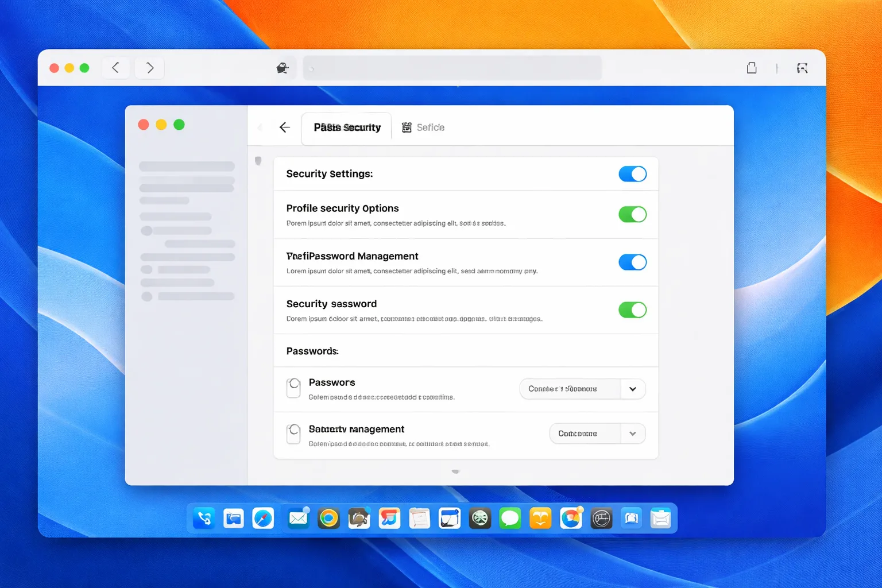882x588 pixels.
Task: Open the blue Phone app in the dock
Action: click(204, 519)
